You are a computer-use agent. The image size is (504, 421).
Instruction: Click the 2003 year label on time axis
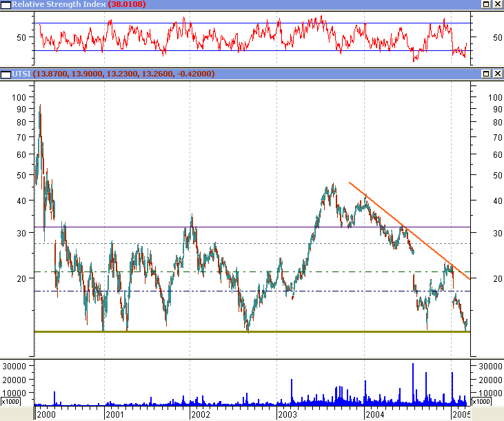288,414
